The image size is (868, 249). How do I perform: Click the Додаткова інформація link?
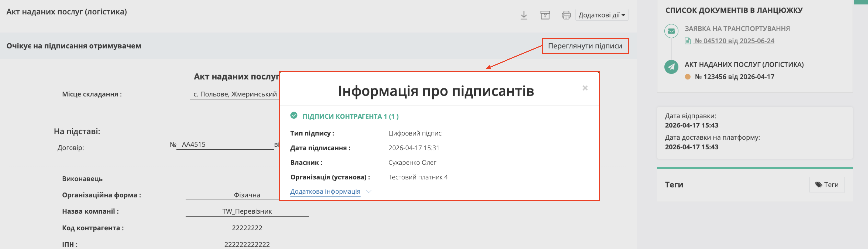325,192
